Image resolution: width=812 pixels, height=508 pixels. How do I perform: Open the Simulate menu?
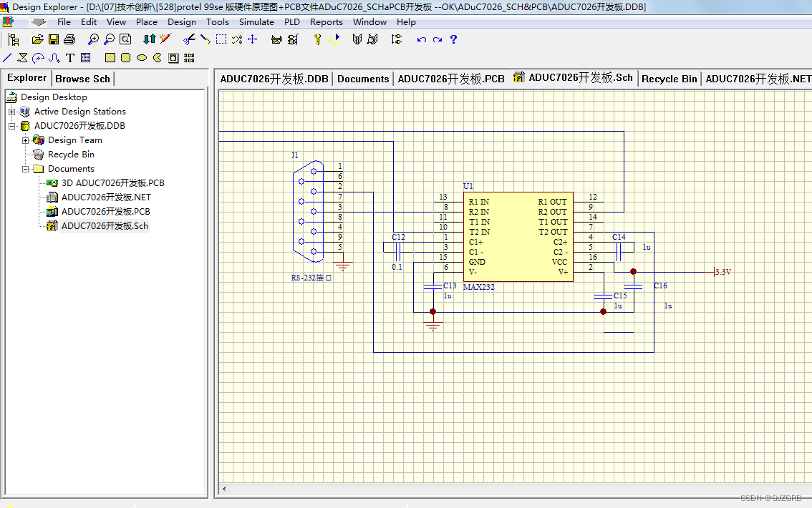[x=256, y=21]
